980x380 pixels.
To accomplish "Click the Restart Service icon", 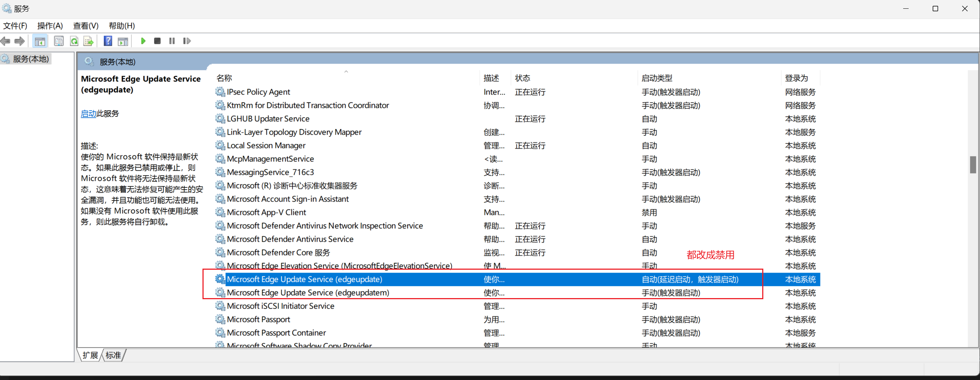I will [x=187, y=41].
